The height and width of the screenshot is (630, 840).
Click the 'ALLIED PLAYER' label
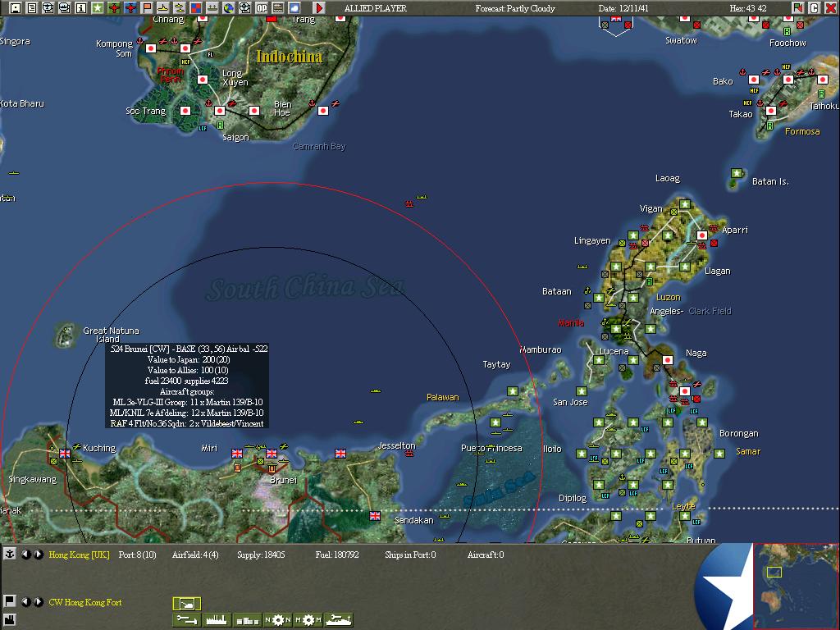[376, 8]
